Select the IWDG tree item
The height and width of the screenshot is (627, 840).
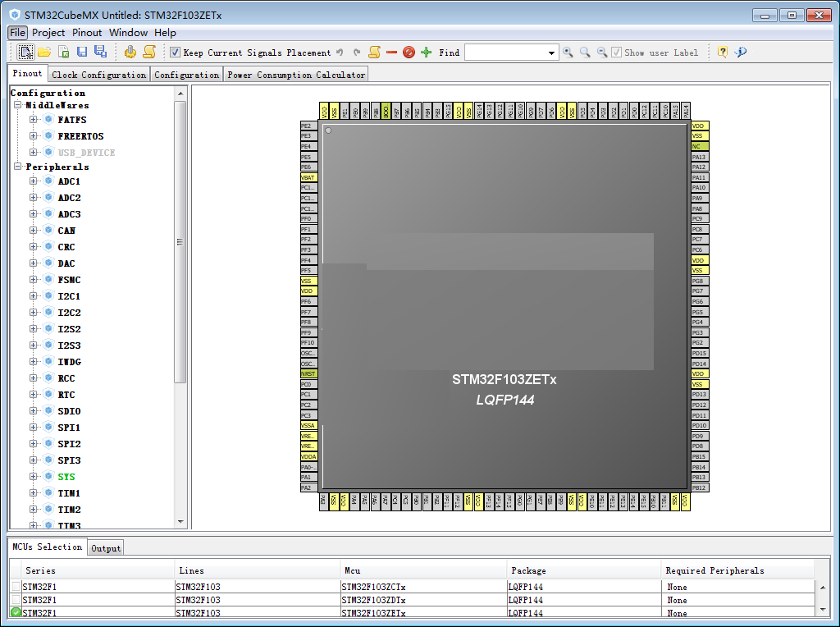coord(69,362)
